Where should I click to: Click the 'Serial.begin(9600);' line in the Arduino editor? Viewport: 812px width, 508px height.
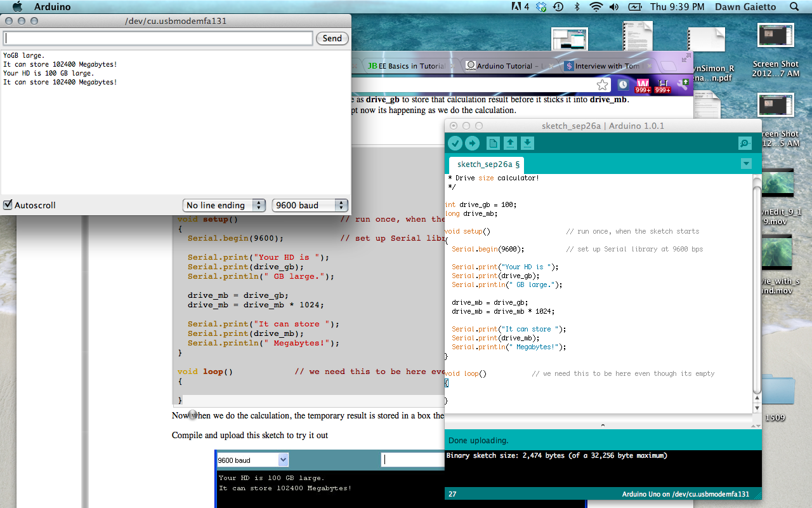[488, 249]
